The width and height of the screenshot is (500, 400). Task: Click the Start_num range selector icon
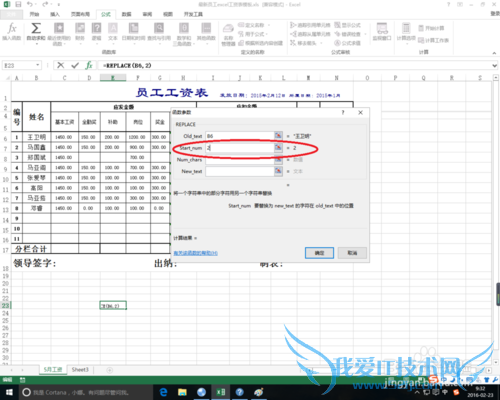coord(278,147)
